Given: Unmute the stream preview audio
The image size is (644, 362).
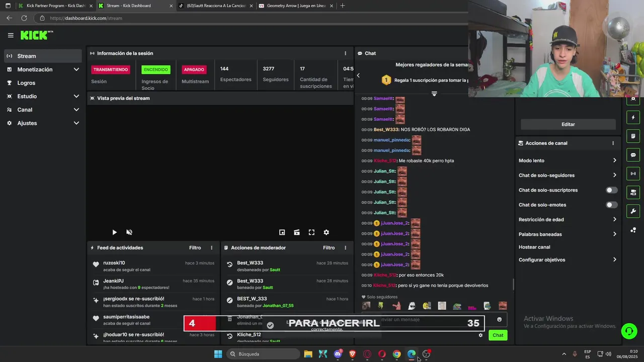Looking at the screenshot, I should pyautogui.click(x=129, y=232).
